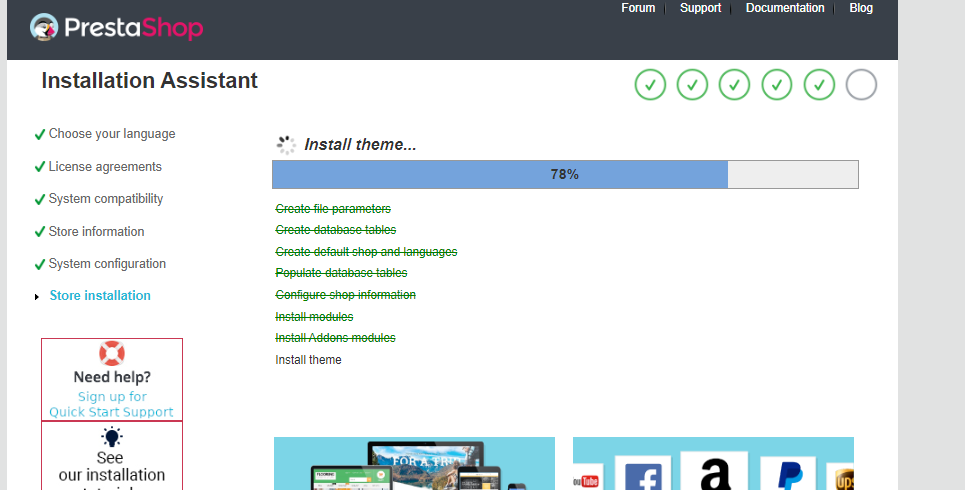Click checkmark beside License agreements

click(x=40, y=167)
